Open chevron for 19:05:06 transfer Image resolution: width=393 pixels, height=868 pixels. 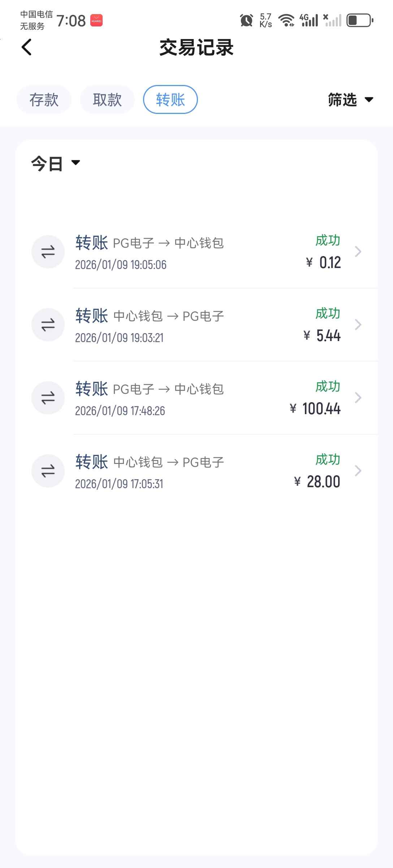(x=358, y=252)
